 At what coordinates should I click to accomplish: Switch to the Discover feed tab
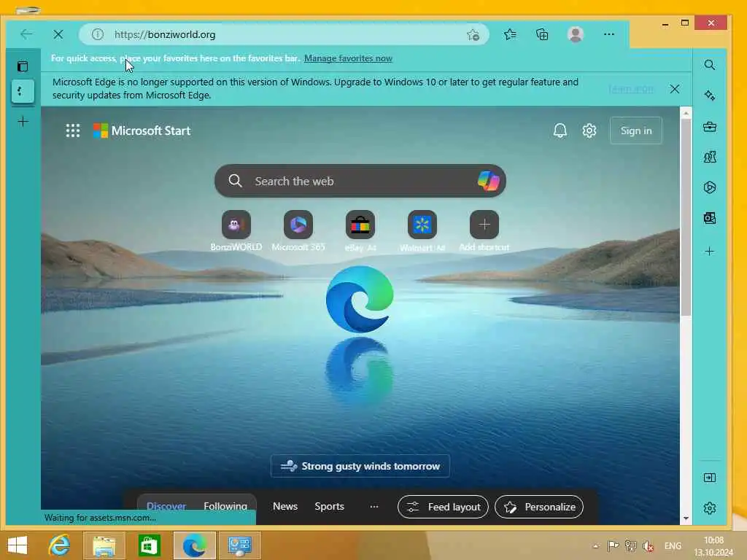(166, 506)
